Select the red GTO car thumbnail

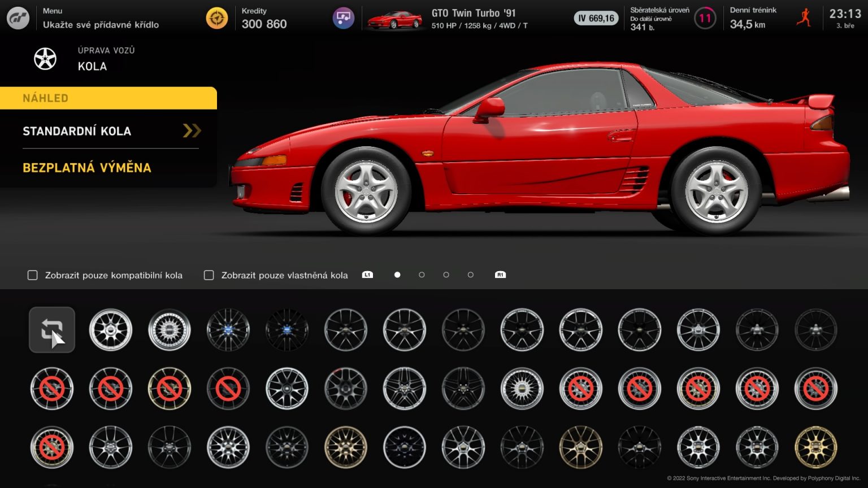(x=395, y=20)
